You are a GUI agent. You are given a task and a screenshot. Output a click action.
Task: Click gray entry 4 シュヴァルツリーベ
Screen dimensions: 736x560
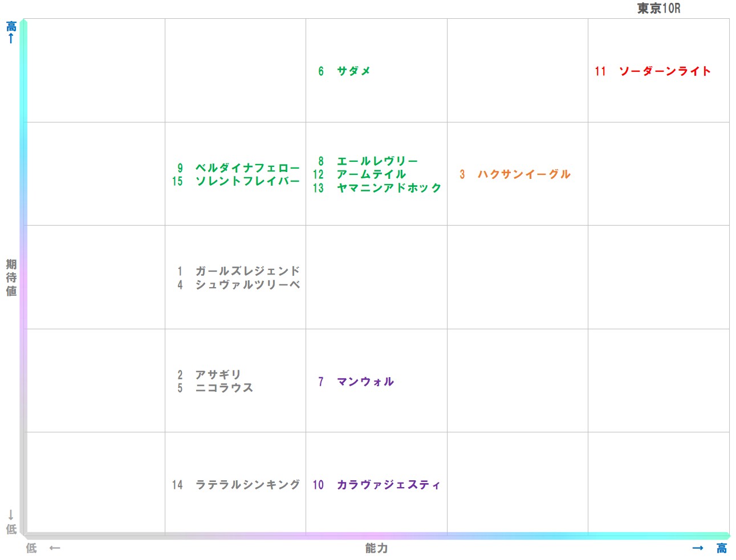click(x=238, y=285)
